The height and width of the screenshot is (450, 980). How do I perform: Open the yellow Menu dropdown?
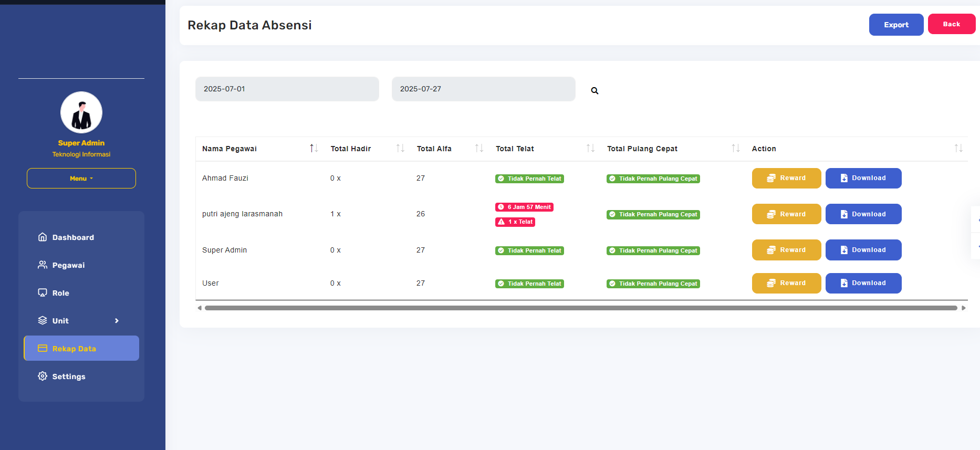point(81,179)
